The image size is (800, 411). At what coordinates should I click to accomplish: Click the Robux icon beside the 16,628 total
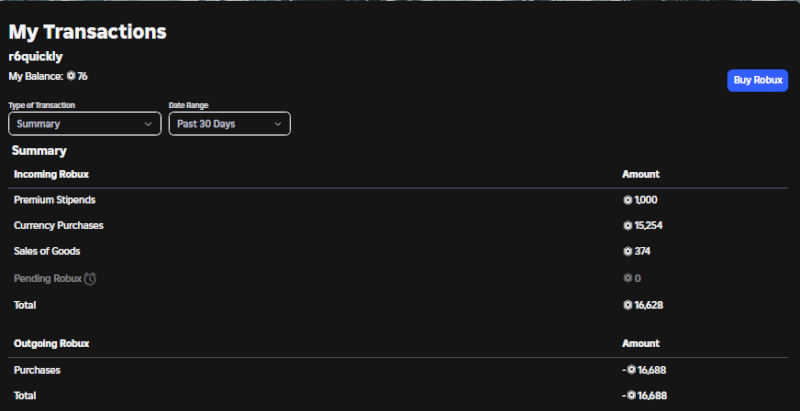(x=628, y=304)
